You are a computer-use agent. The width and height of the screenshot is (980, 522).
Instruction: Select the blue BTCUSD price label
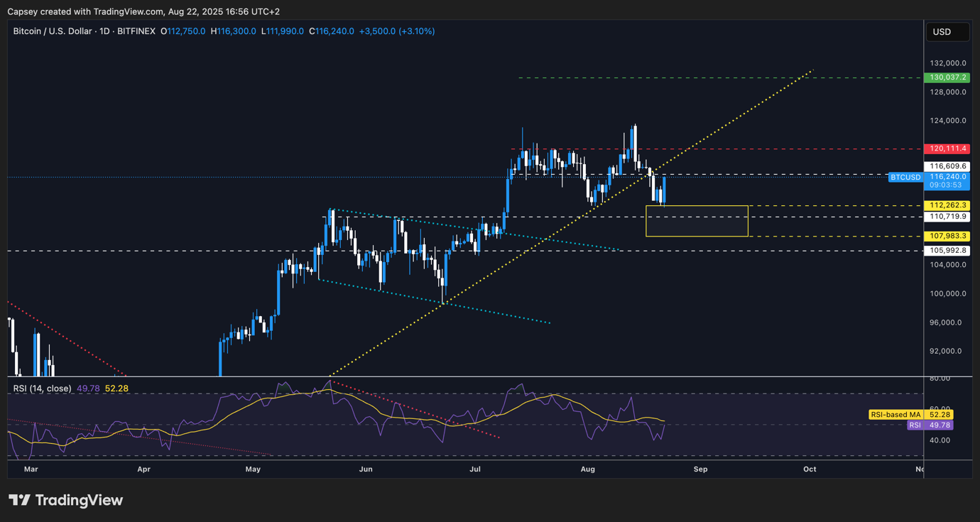coord(905,177)
